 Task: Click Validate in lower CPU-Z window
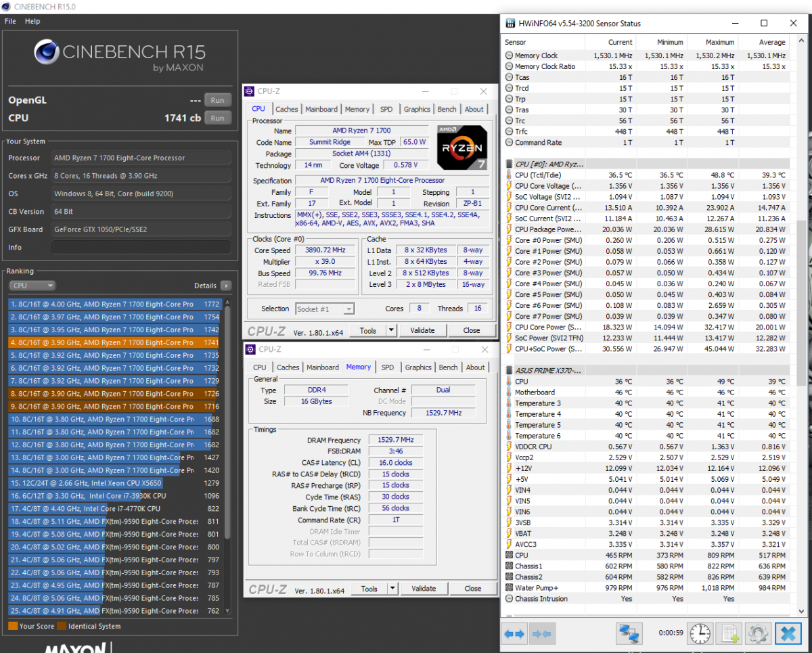click(x=424, y=589)
